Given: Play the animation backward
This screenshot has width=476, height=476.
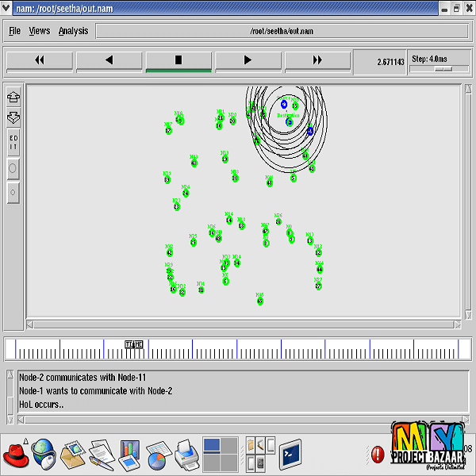Looking at the screenshot, I should point(109,60).
